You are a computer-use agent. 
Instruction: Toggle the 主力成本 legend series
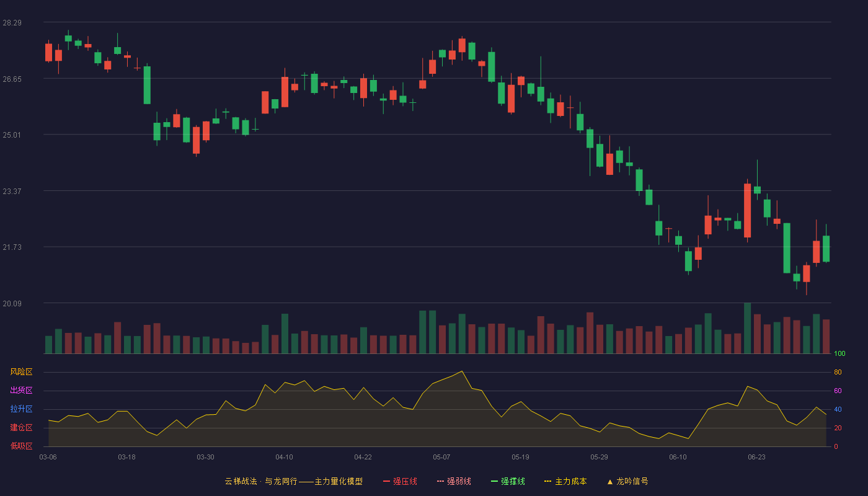(x=565, y=481)
